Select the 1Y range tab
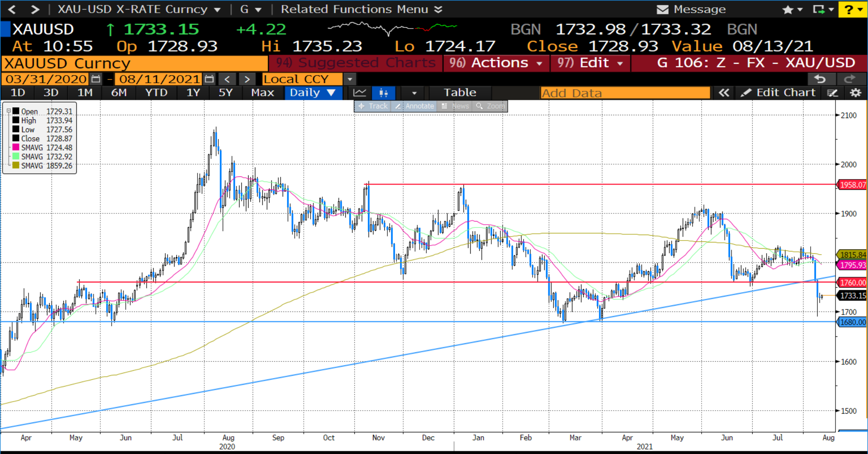868x454 pixels. tap(193, 93)
